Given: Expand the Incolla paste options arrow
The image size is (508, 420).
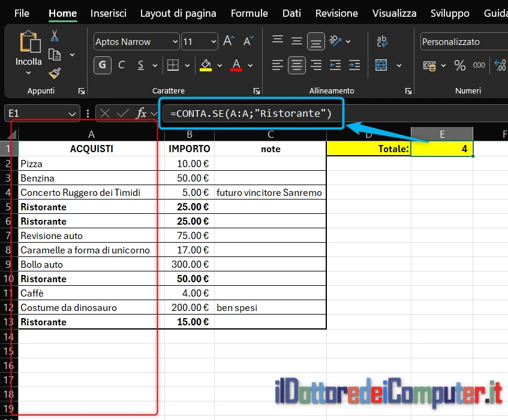Looking at the screenshot, I should pyautogui.click(x=29, y=73).
